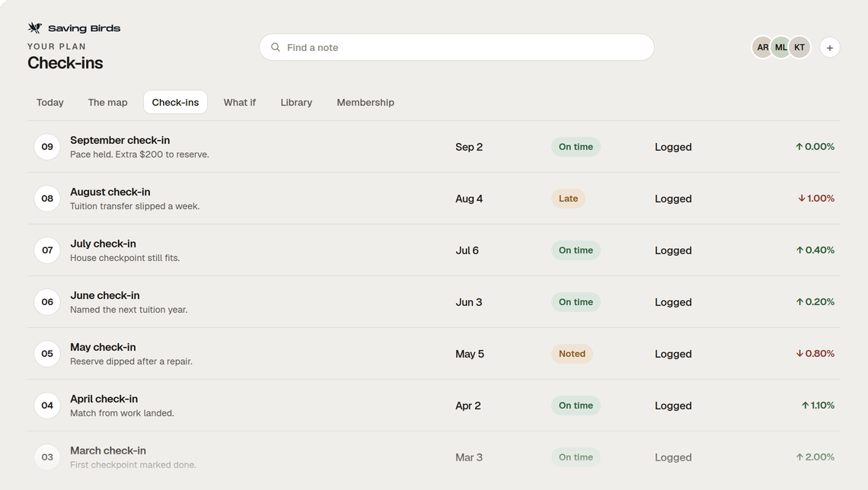Click 'Reserve dipped after a repair.' note
Image resolution: width=868 pixels, height=490 pixels.
coord(131,361)
